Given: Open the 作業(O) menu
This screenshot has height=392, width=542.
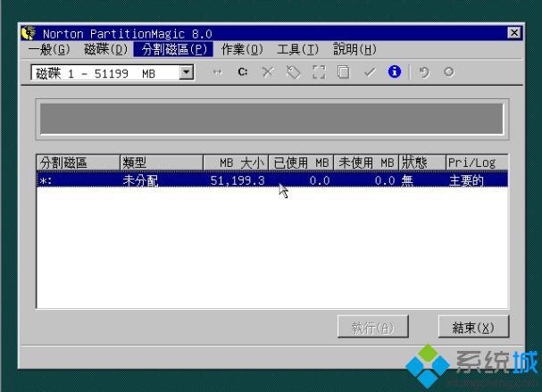Looking at the screenshot, I should (x=242, y=50).
